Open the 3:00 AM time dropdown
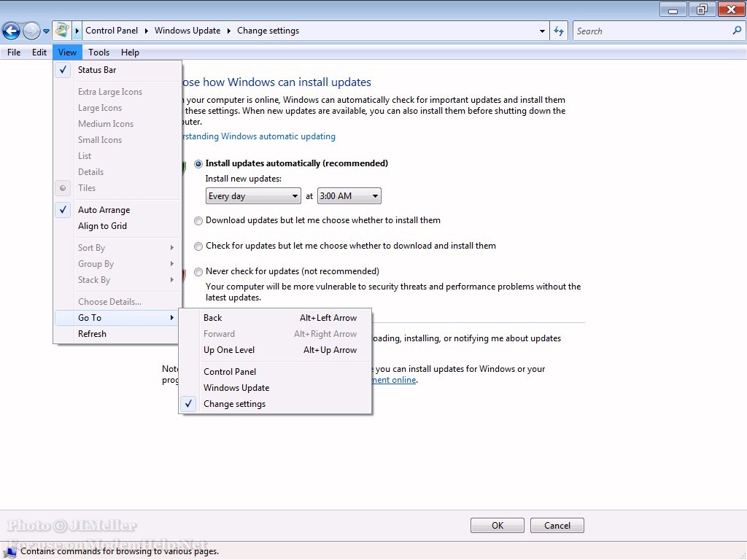This screenshot has width=747, height=560. tap(349, 196)
